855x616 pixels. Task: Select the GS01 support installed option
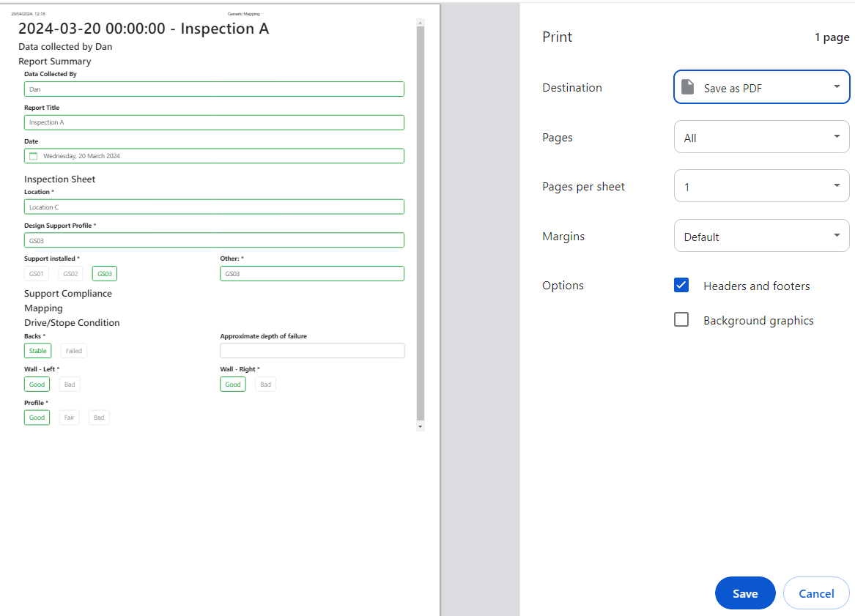(37, 274)
